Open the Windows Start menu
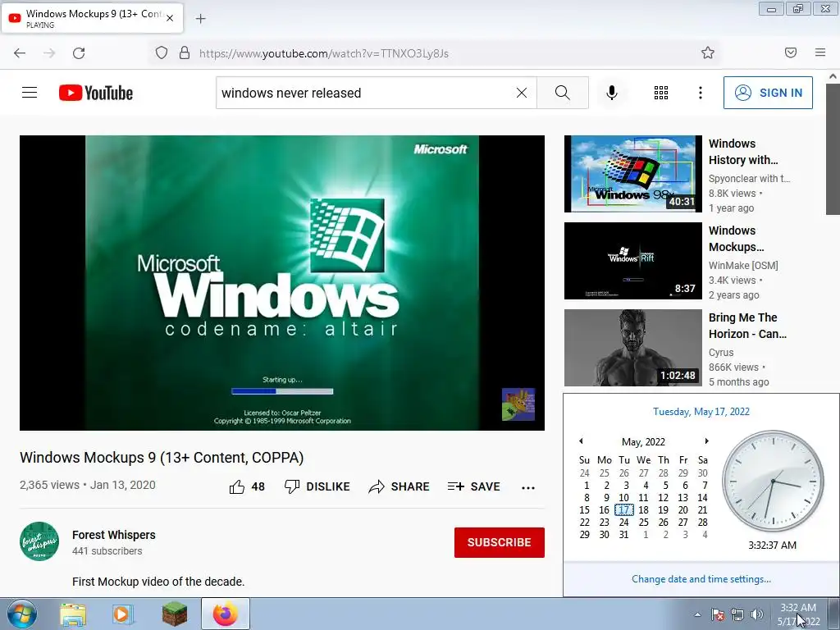This screenshot has height=630, width=840. point(22,614)
